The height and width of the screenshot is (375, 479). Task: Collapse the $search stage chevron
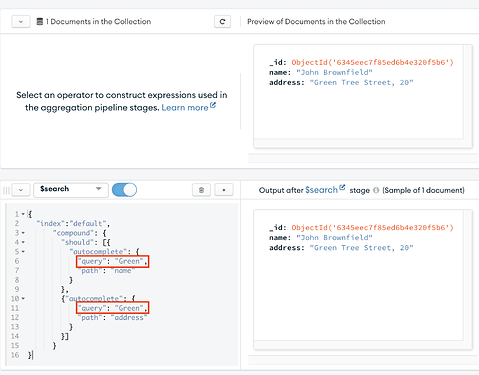(21, 190)
